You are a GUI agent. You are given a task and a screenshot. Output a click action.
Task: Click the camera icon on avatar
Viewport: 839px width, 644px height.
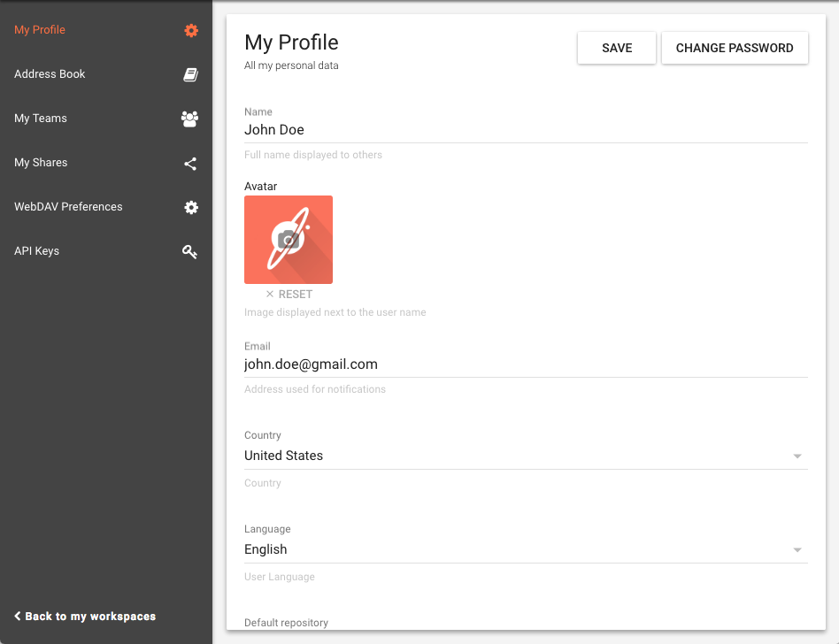click(x=288, y=240)
